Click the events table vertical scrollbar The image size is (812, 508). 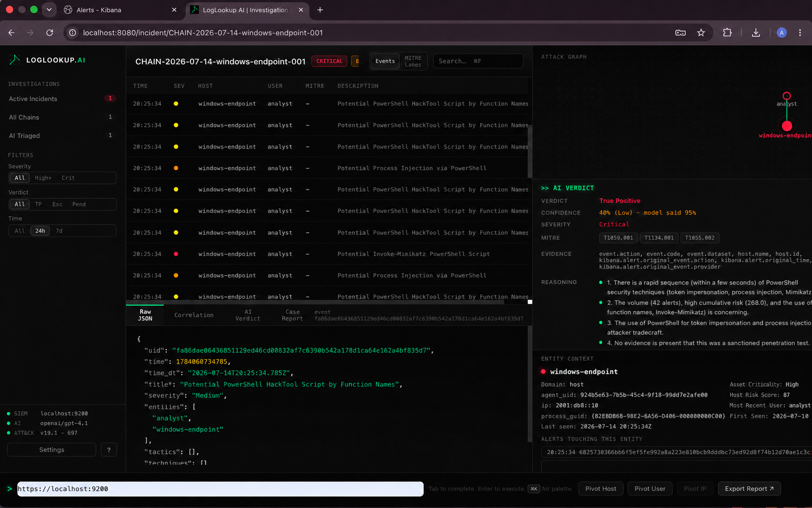pos(529,151)
